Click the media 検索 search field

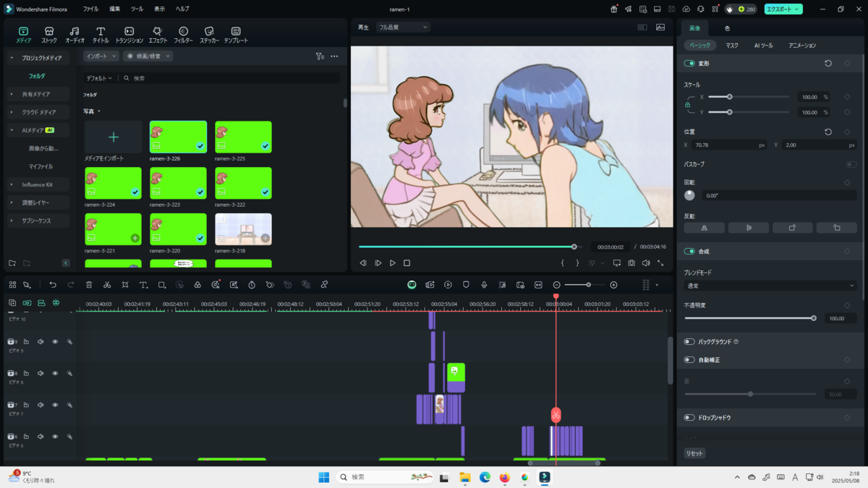coord(230,77)
